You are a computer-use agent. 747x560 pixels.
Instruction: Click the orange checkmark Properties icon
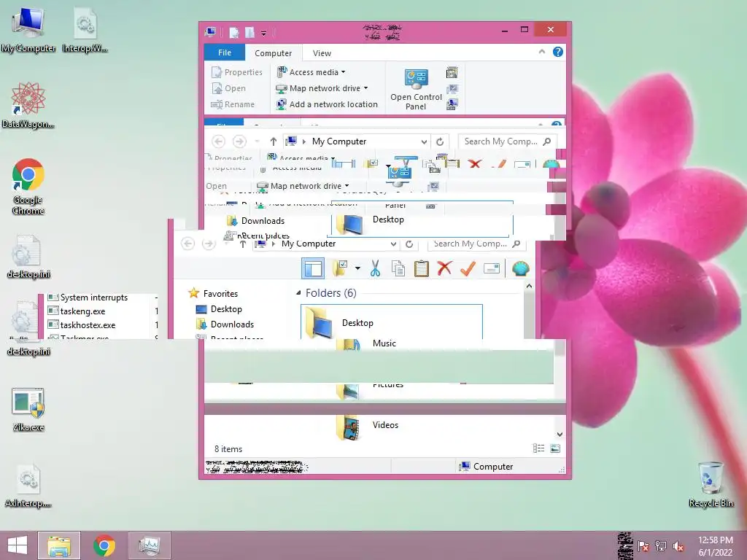[x=468, y=268]
